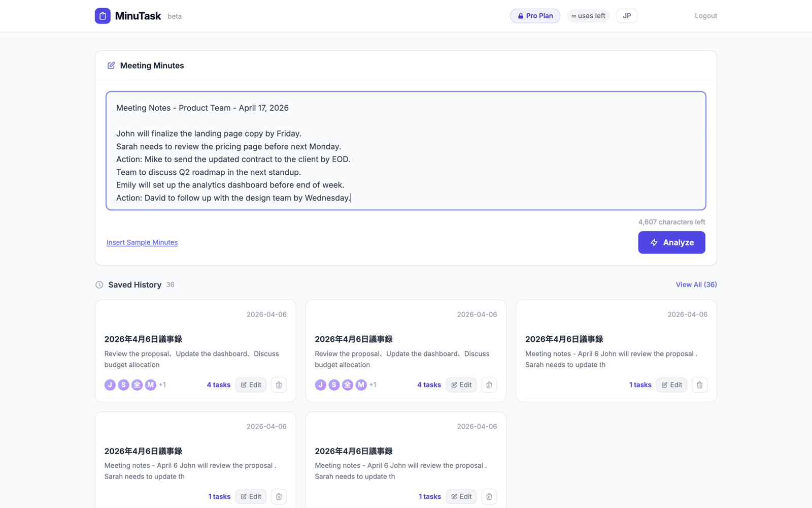812x508 pixels.
Task: Click Edit on the third history card
Action: [x=671, y=385]
